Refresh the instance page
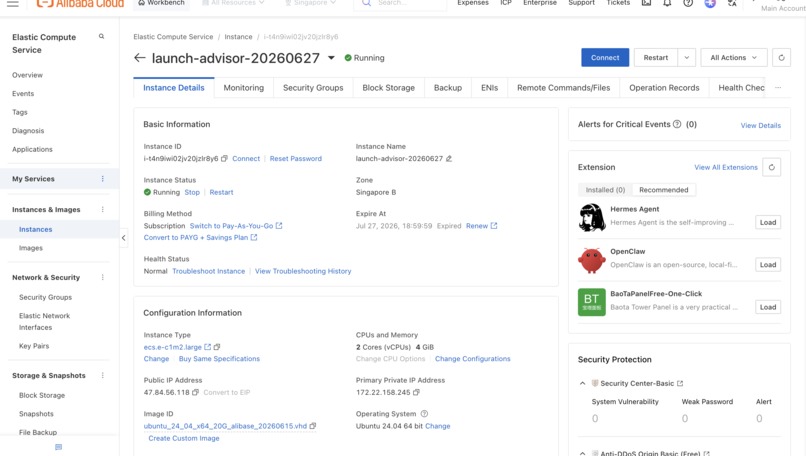 781,58
